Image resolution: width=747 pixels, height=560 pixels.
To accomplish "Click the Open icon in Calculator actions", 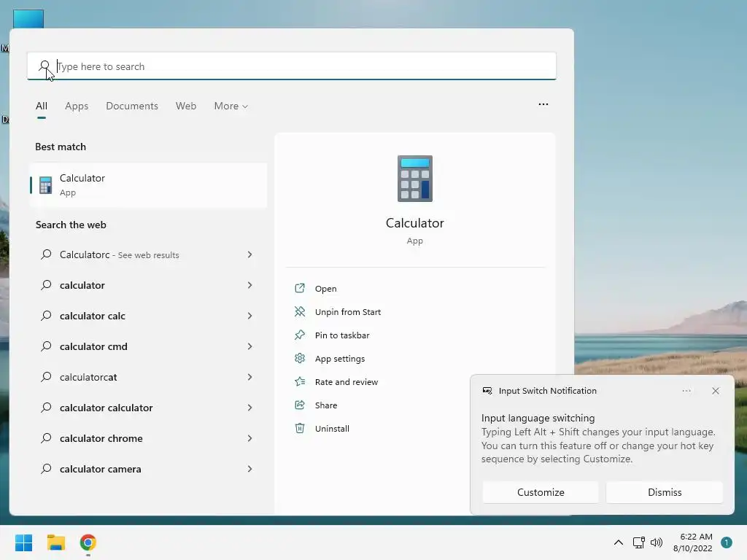I will (300, 288).
